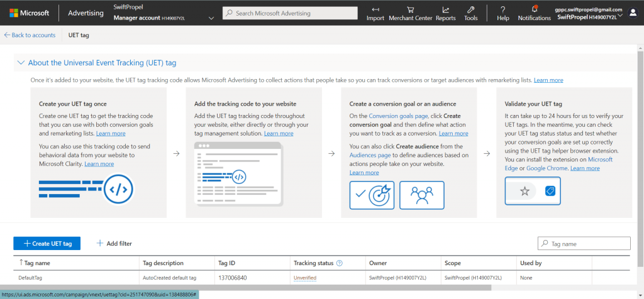
Task: Open the Reports chart icon
Action: pyautogui.click(x=446, y=9)
